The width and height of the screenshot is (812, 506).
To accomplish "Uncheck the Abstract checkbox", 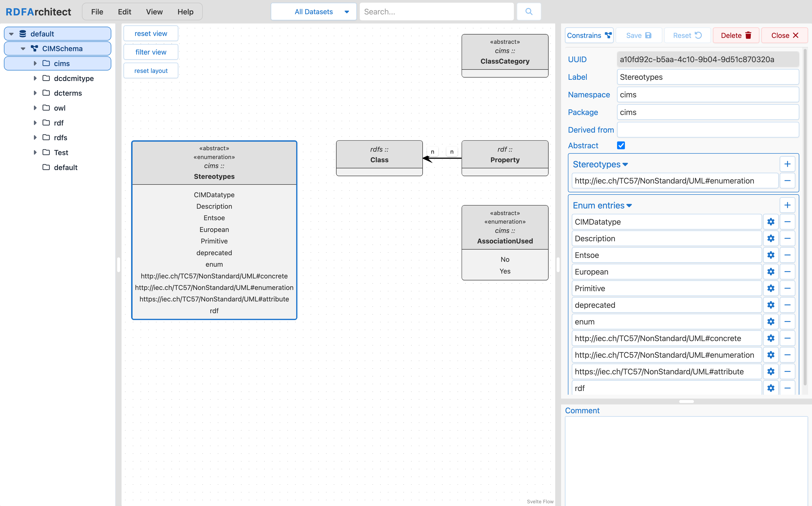I will pyautogui.click(x=621, y=146).
